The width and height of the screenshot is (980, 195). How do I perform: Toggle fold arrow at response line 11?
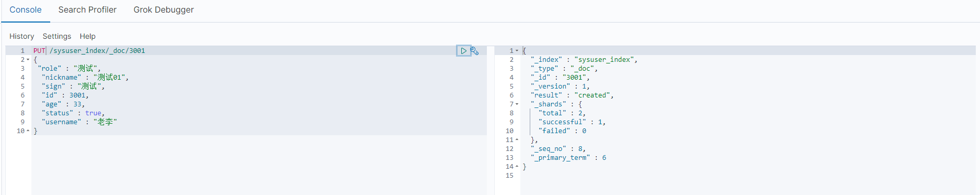[517, 140]
